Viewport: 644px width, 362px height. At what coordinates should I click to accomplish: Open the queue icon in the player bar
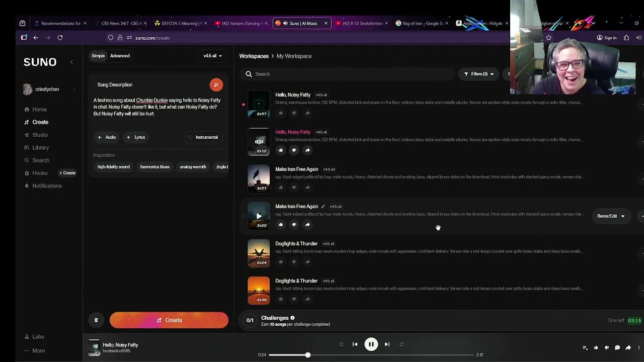point(585,348)
